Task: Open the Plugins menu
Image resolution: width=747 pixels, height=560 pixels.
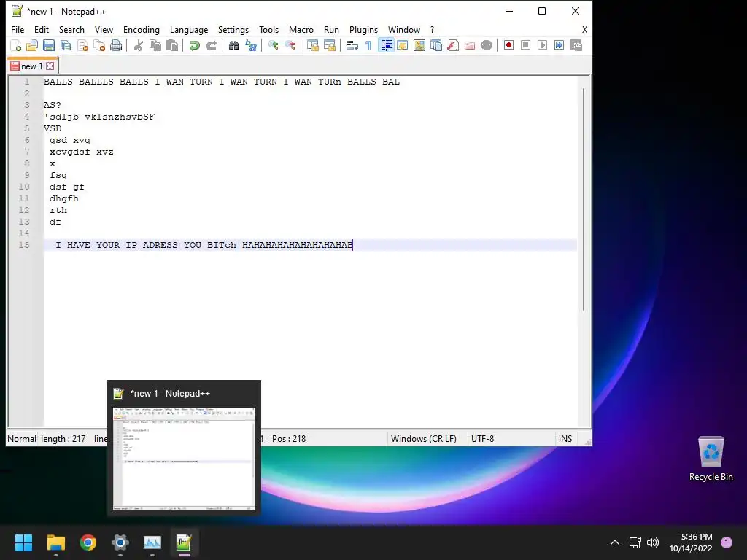Action: tap(363, 29)
